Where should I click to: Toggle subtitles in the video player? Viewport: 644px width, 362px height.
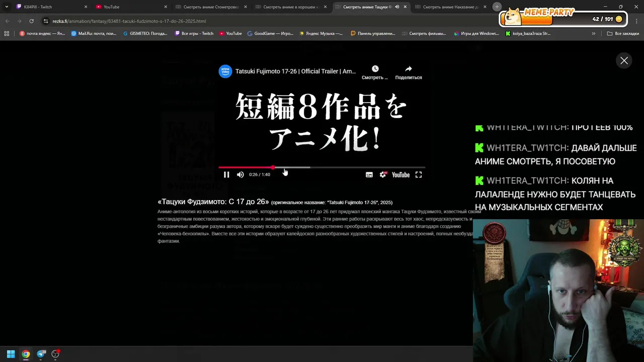(369, 174)
